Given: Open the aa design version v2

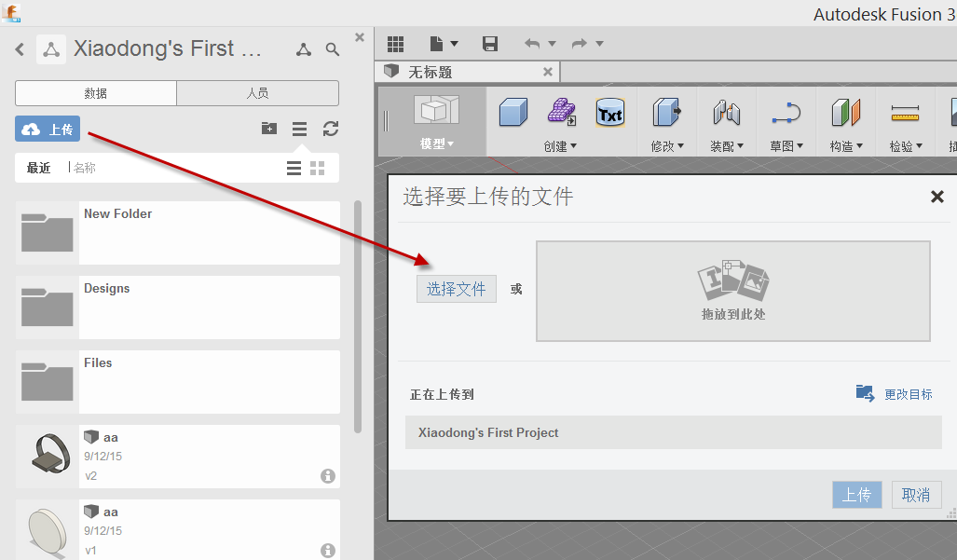Looking at the screenshot, I should [178, 457].
